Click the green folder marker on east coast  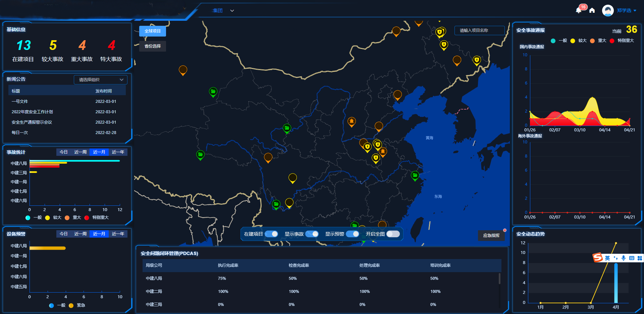point(415,175)
